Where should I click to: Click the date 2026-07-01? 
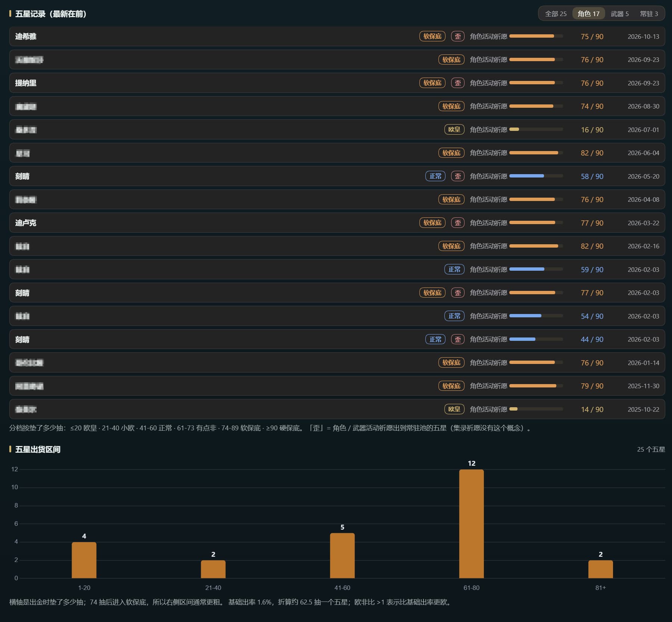pyautogui.click(x=643, y=130)
